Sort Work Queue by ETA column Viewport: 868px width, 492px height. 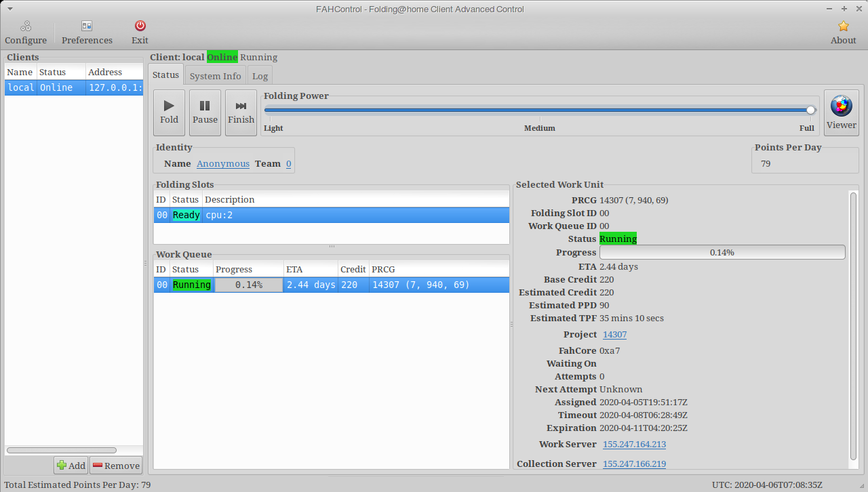311,269
